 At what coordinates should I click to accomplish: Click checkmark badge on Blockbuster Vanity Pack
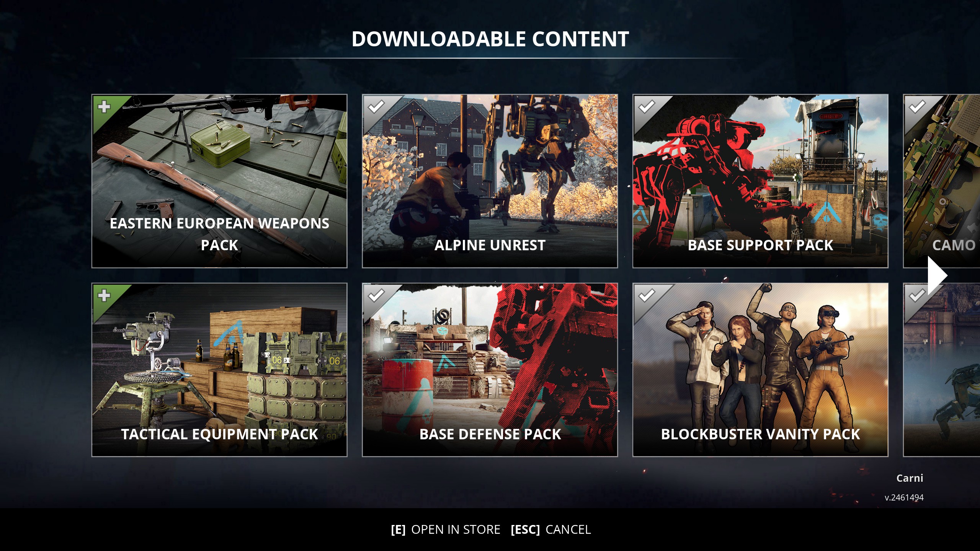[x=646, y=295]
